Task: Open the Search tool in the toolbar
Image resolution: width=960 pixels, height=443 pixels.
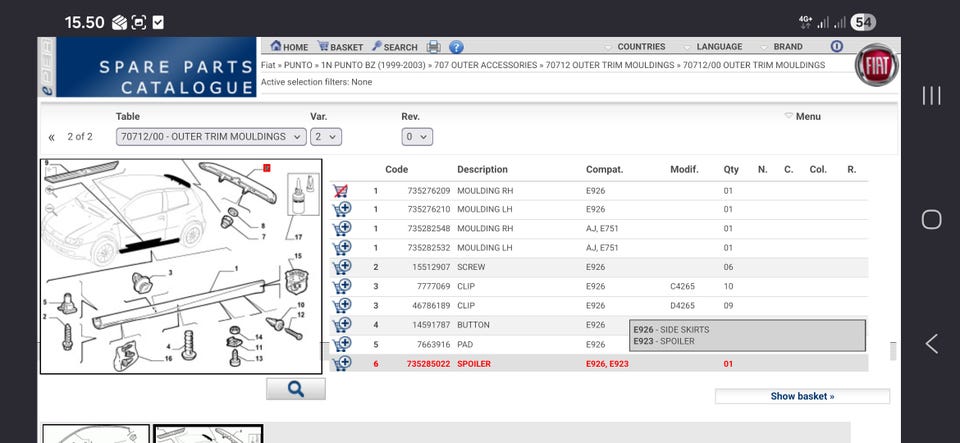Action: (394, 47)
